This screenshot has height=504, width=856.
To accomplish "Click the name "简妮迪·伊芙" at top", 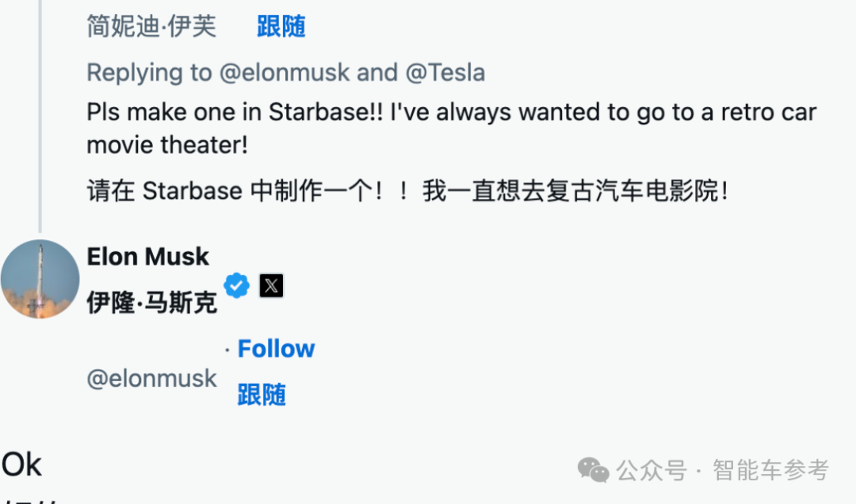I will pyautogui.click(x=151, y=26).
